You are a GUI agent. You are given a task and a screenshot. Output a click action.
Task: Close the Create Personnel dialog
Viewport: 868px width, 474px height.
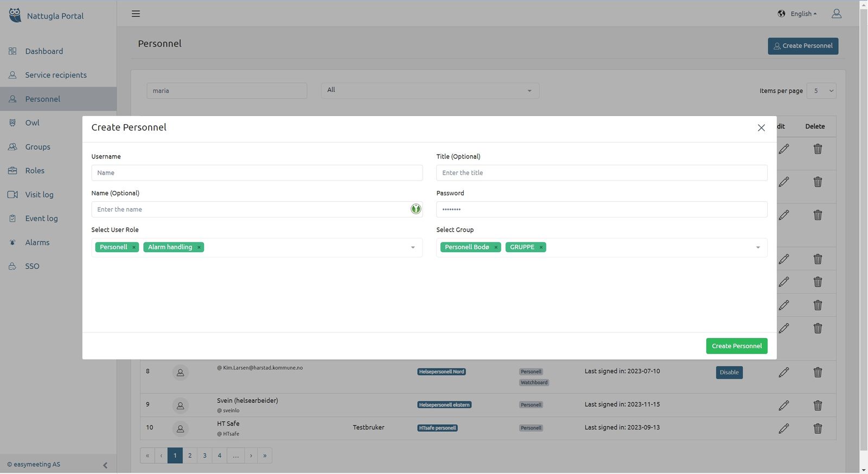761,128
